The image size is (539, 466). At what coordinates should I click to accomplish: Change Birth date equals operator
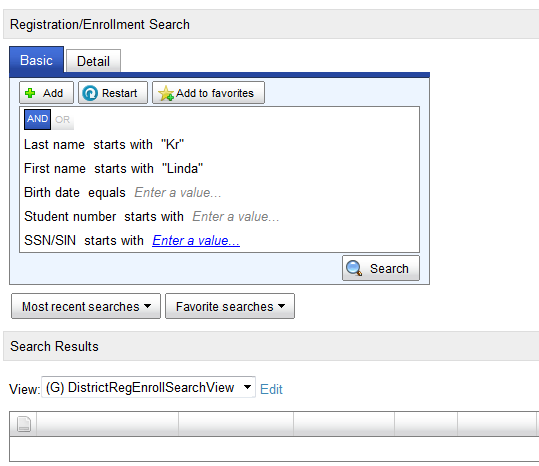107,193
